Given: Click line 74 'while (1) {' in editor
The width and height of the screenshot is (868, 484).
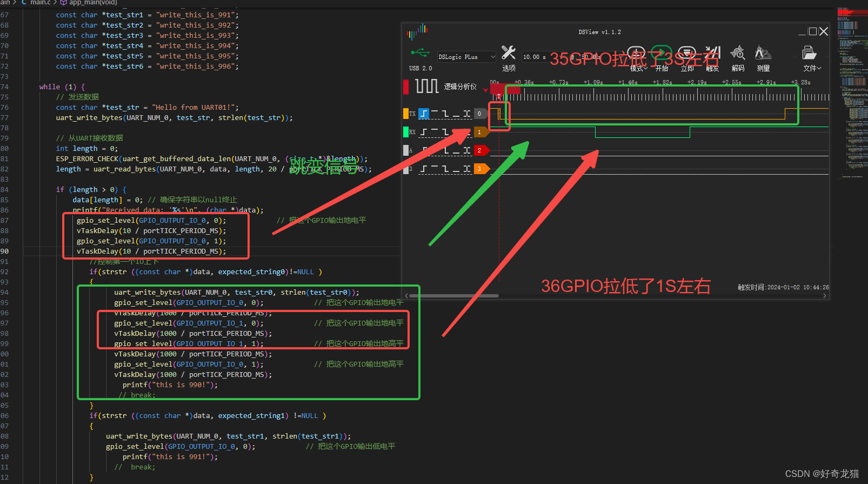Looking at the screenshot, I should point(62,87).
